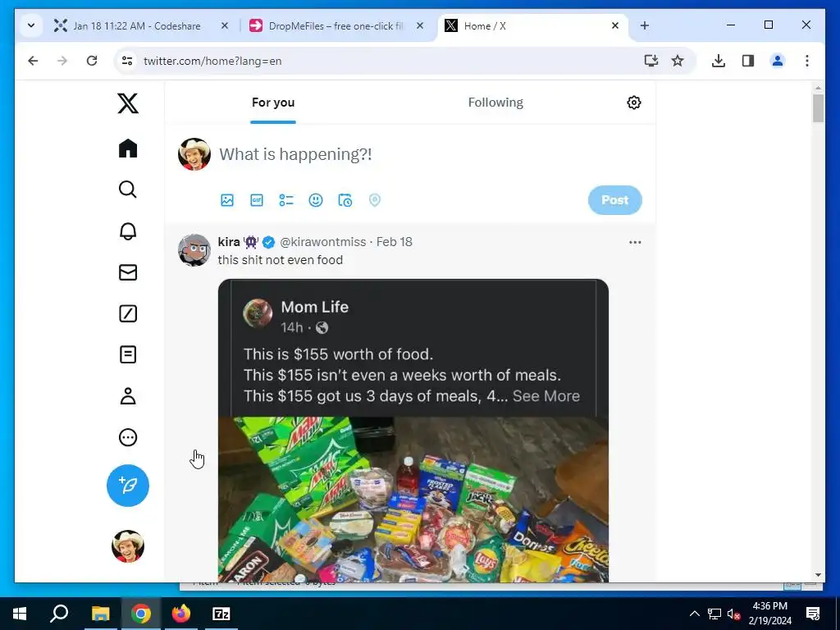Click the X logo in sidebar
The image size is (840, 630).
click(x=128, y=103)
